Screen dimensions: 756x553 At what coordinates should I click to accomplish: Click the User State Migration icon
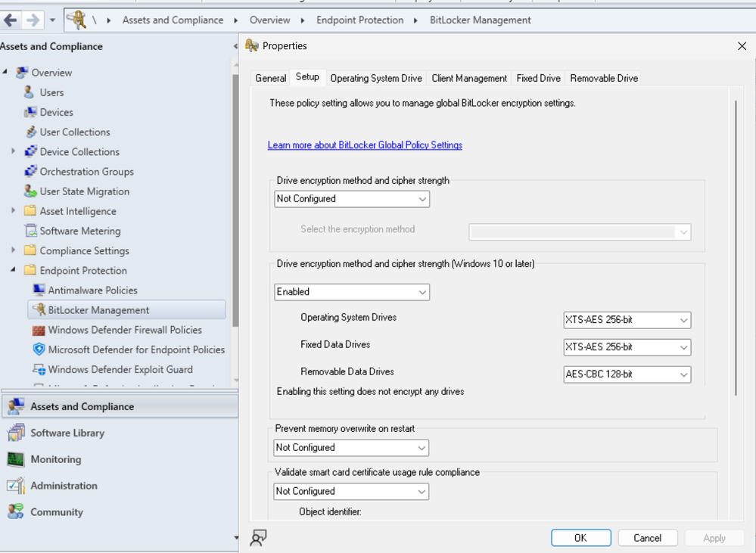pyautogui.click(x=30, y=191)
